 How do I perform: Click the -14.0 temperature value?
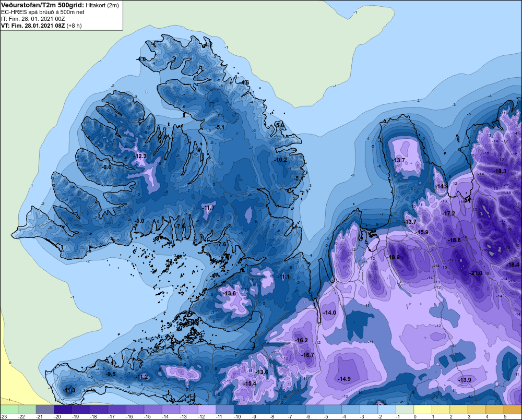(330, 313)
